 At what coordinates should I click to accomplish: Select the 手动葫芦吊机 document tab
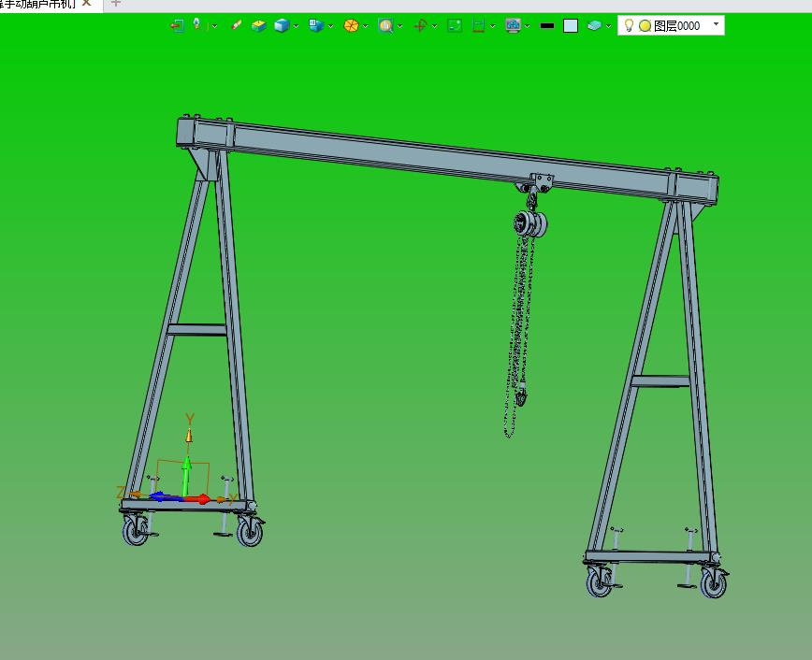click(37, 4)
